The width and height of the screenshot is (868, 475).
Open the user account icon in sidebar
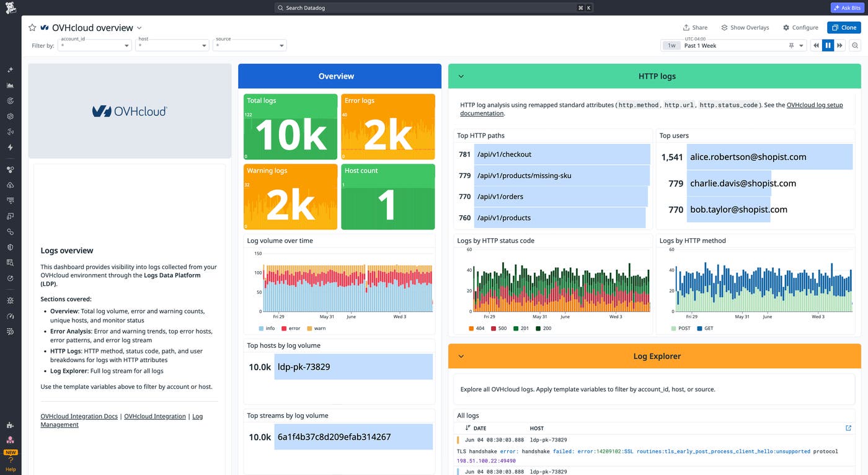click(10, 440)
